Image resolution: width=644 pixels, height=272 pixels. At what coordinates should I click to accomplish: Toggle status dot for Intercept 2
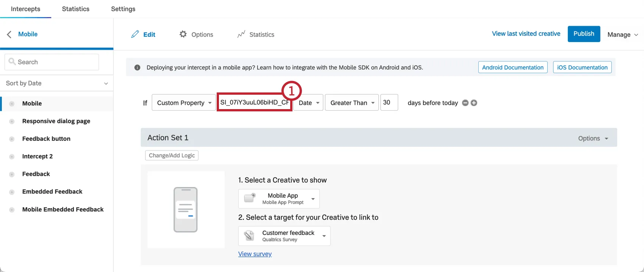(12, 156)
